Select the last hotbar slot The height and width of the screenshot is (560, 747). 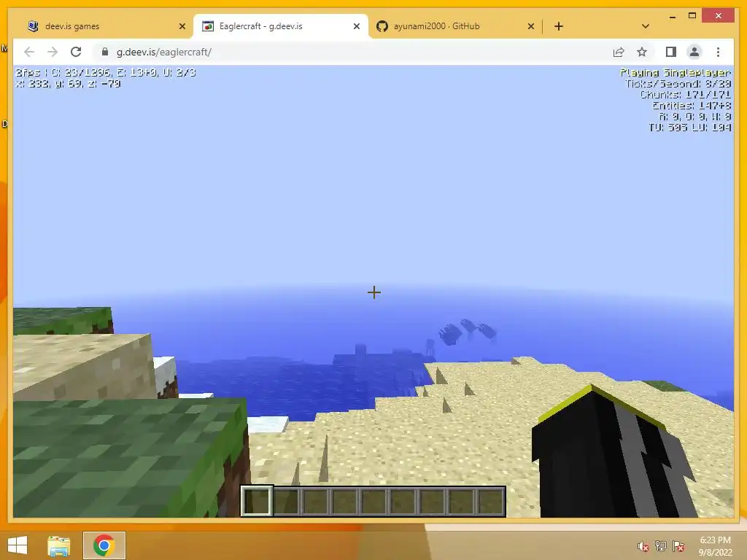click(x=490, y=501)
